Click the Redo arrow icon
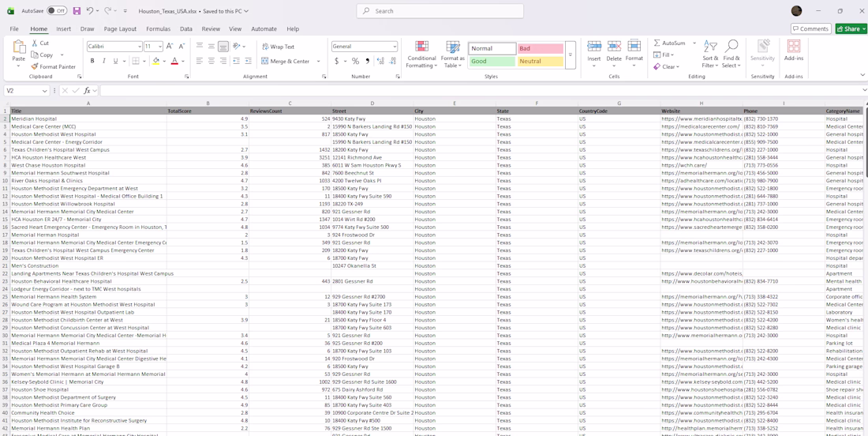Screen dimensions: 868x436 [108, 10]
